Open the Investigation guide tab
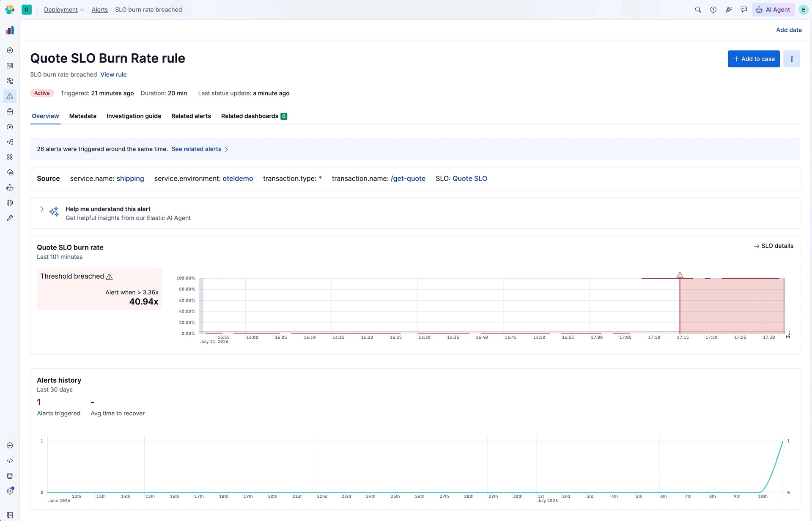This screenshot has height=521, width=812. pyautogui.click(x=134, y=116)
